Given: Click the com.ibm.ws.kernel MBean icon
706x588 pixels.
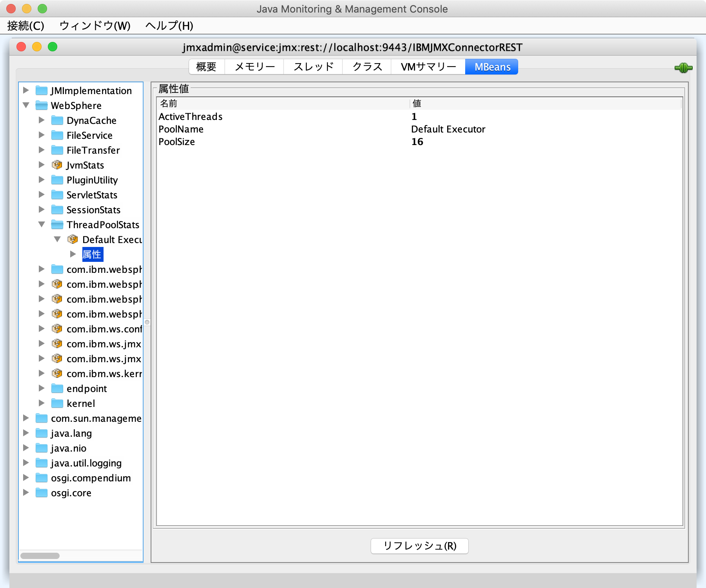Looking at the screenshot, I should point(57,374).
